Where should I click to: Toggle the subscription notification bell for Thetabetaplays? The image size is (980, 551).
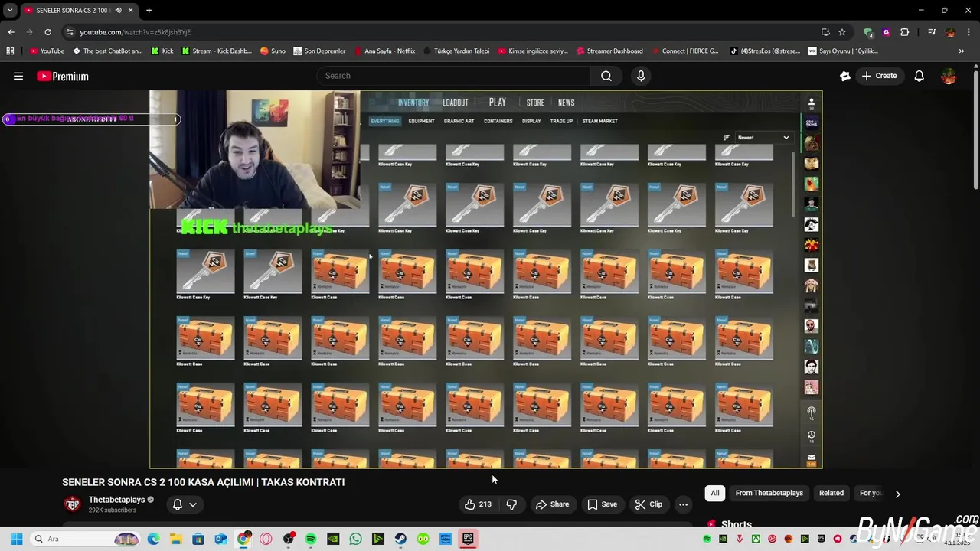pyautogui.click(x=177, y=504)
